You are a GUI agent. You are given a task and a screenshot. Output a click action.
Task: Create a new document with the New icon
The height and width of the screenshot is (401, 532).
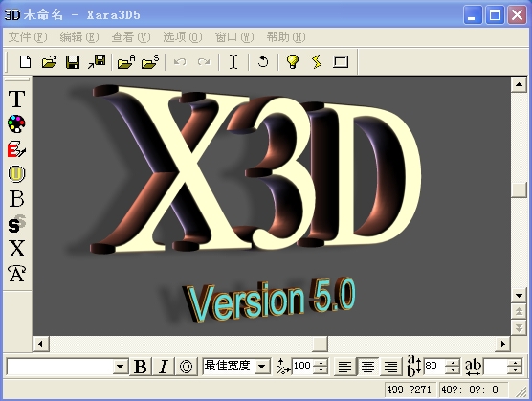[26, 62]
